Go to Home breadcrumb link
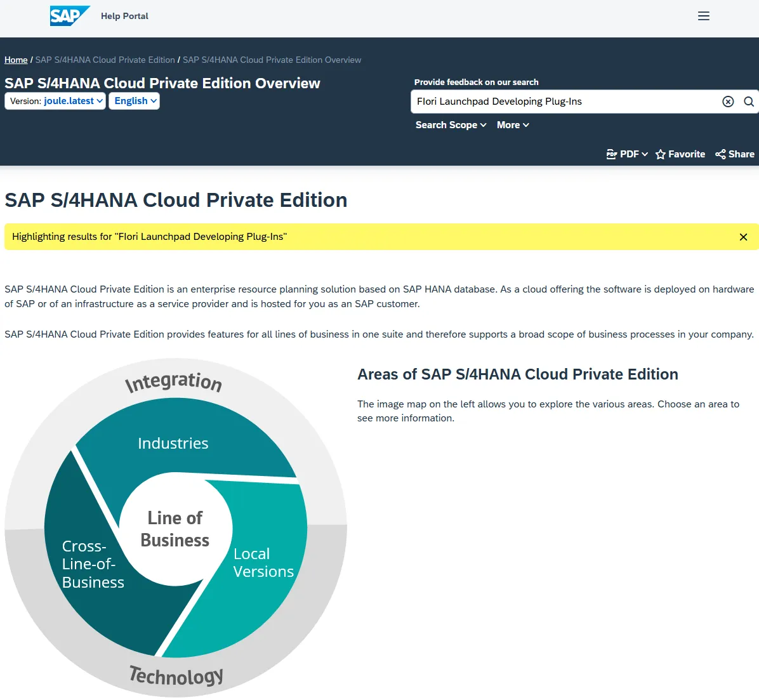Image resolution: width=759 pixels, height=700 pixels. point(16,60)
